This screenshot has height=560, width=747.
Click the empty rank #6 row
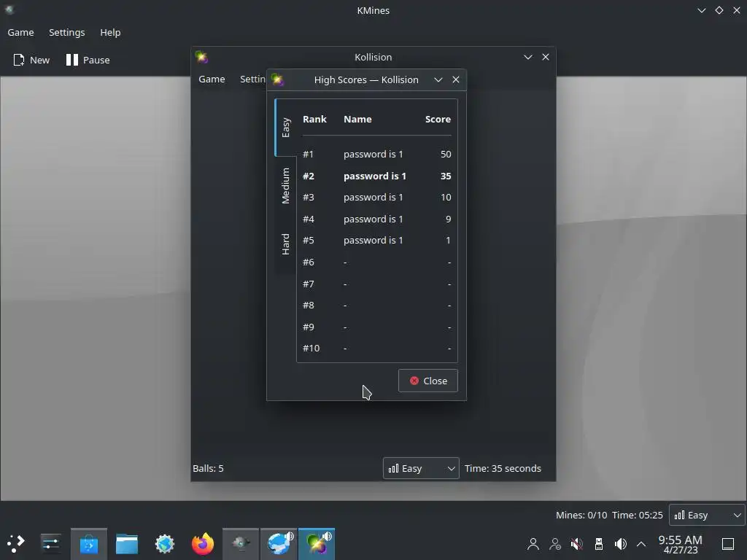[377, 262]
